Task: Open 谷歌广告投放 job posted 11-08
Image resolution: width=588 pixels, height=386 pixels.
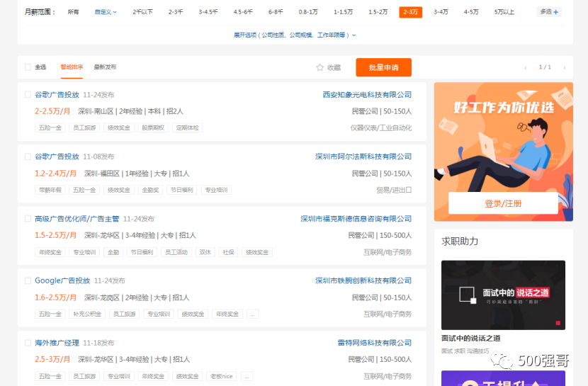Action: pyautogui.click(x=57, y=157)
